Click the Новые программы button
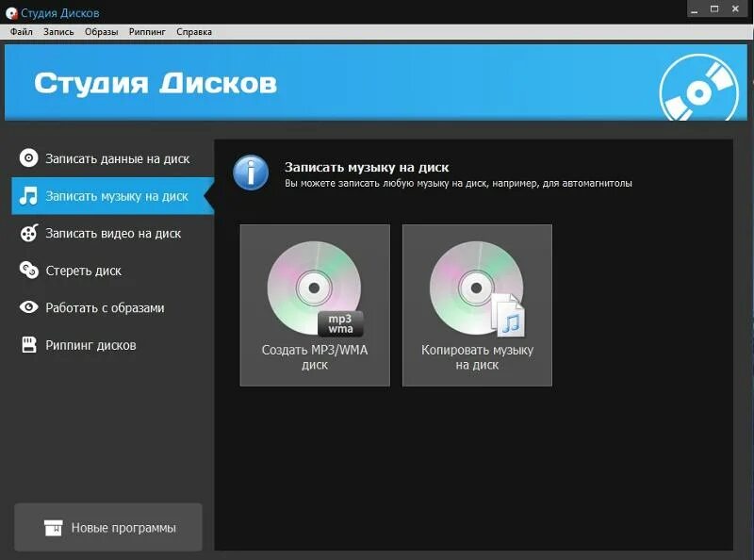Screen dimensions: 754x560 pyautogui.click(x=108, y=527)
